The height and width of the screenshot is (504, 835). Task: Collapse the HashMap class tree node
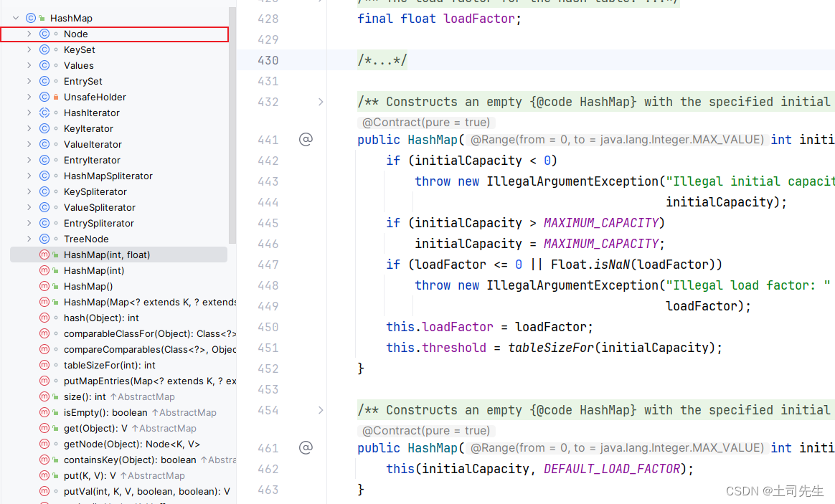[x=16, y=18]
